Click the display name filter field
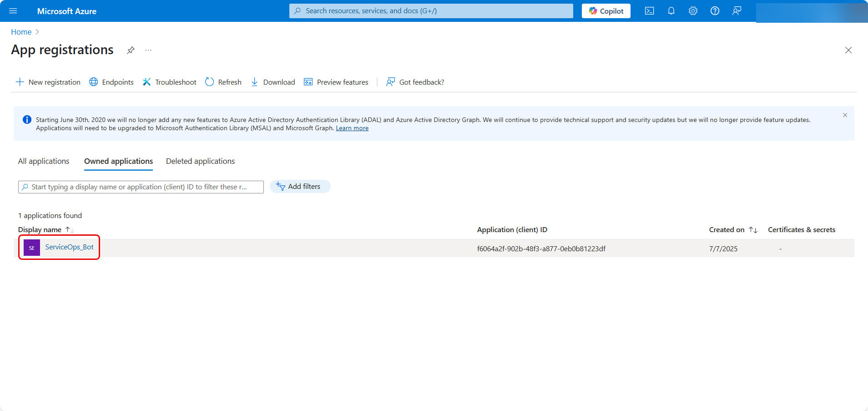 coord(141,187)
